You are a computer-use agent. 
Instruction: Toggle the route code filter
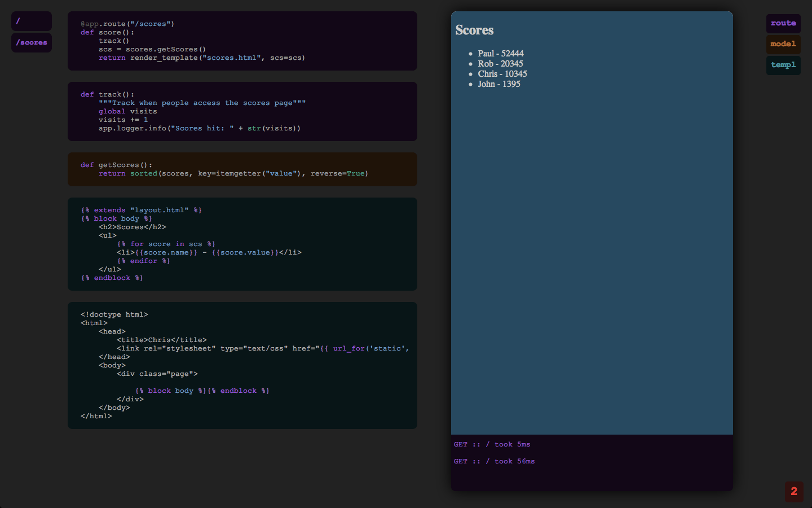pyautogui.click(x=783, y=24)
